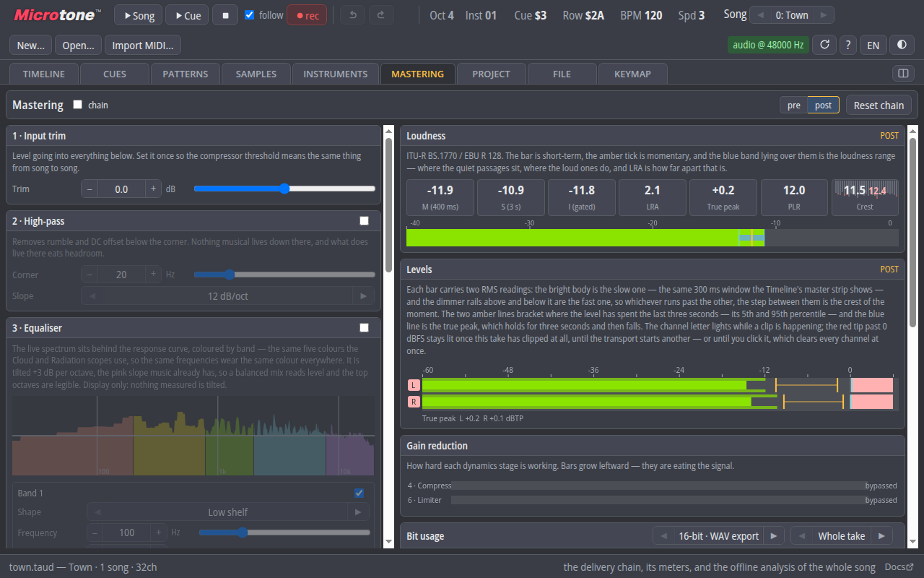The height and width of the screenshot is (578, 924).
Task: Play the whole song
Action: coord(138,15)
